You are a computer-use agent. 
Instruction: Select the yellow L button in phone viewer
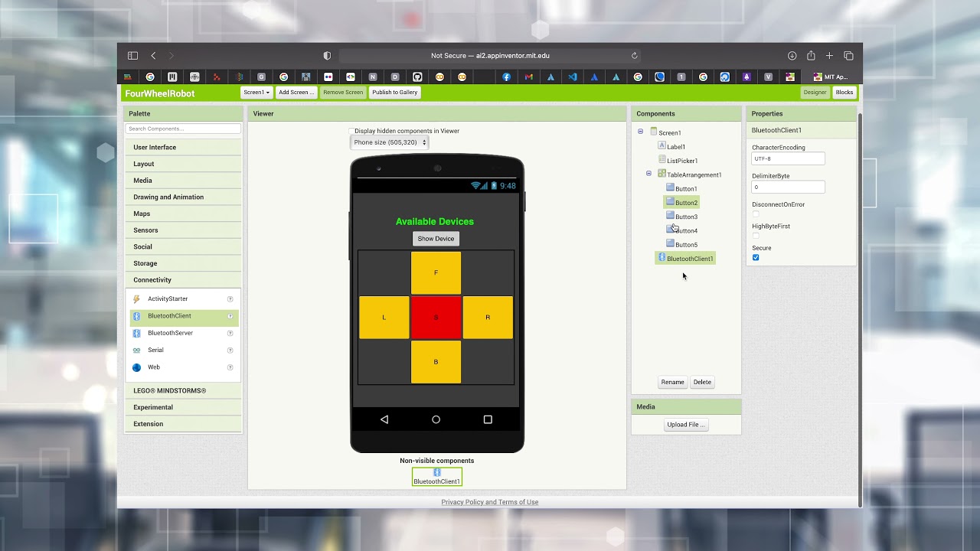click(384, 318)
